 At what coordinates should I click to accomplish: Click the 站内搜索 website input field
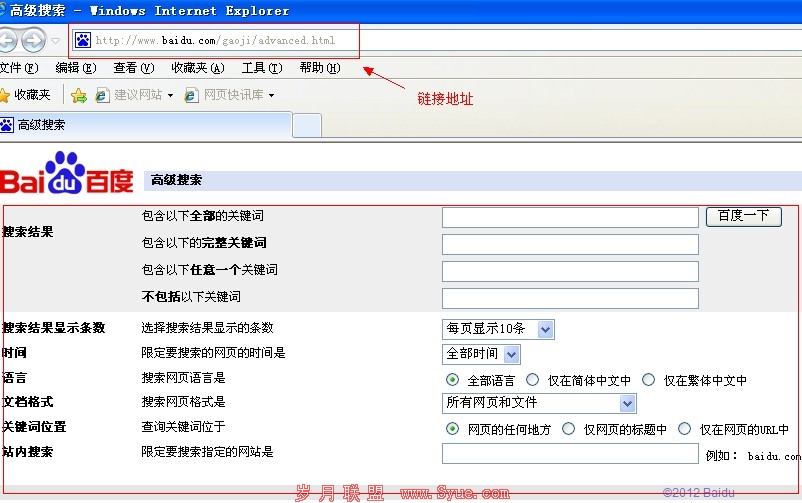point(570,454)
